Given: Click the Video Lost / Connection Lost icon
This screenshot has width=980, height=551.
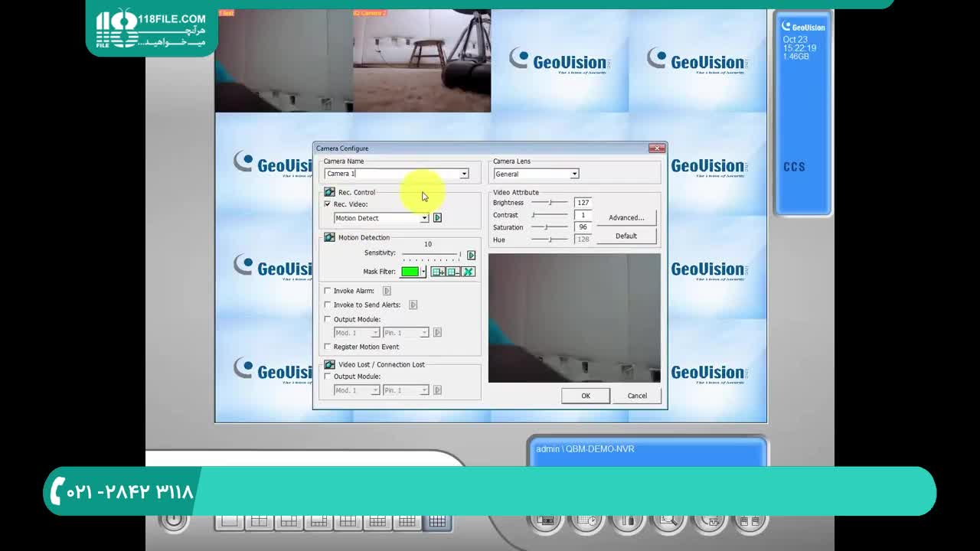Looking at the screenshot, I should [x=329, y=364].
